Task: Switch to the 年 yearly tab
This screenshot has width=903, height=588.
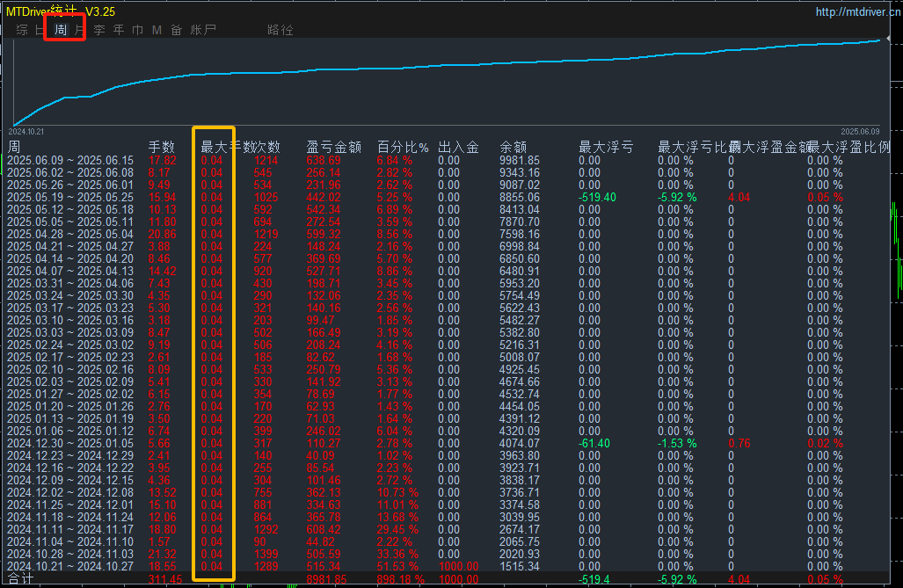Action: click(x=119, y=30)
